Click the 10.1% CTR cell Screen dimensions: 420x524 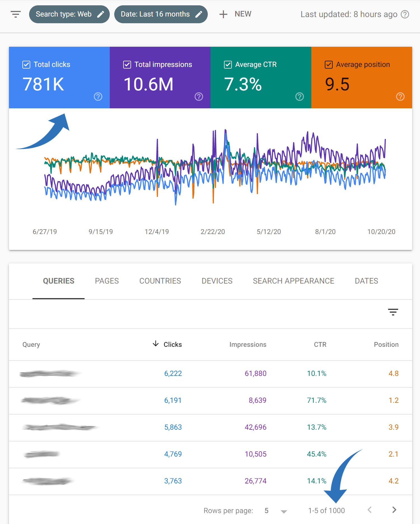point(317,373)
